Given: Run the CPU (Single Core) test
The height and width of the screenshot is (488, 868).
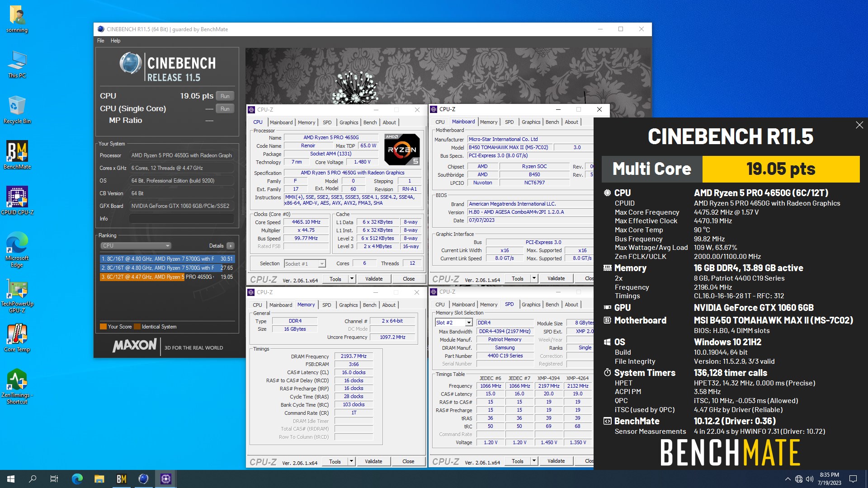Looking at the screenshot, I should pos(225,109).
